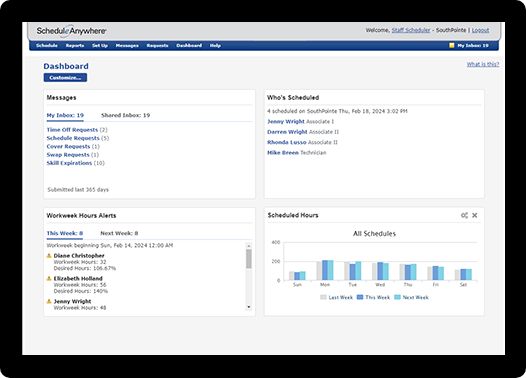Switch to Next Week: 8 alerts tab

tap(119, 233)
